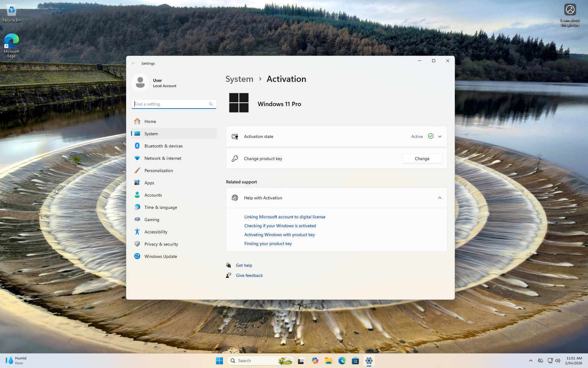
Task: Click the Windows Update sidebar icon
Action: click(x=137, y=256)
